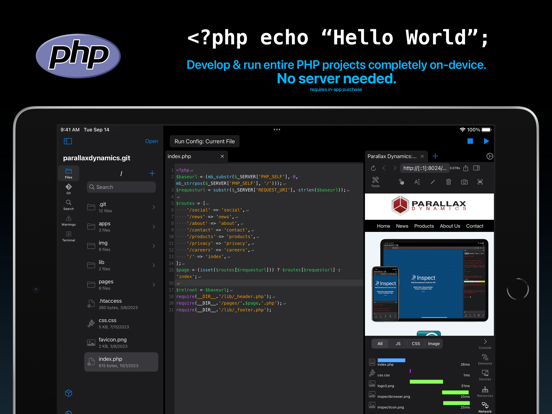Filter network requests by CSS
This screenshot has height=414, width=552.
[x=416, y=344]
